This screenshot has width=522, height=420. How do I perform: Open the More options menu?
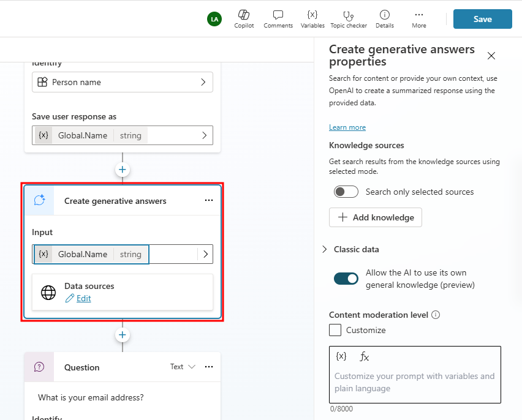(419, 19)
